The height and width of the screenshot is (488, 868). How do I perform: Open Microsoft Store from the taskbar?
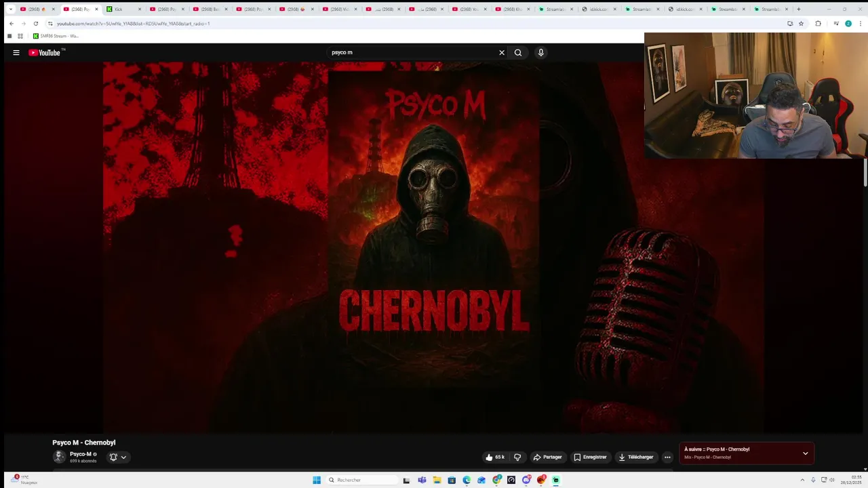point(452,480)
